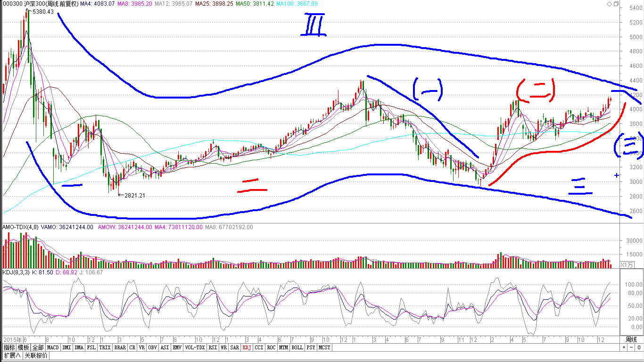Switch indicator to TRIX
Viewport: 644px width, 362px height.
coord(105,347)
